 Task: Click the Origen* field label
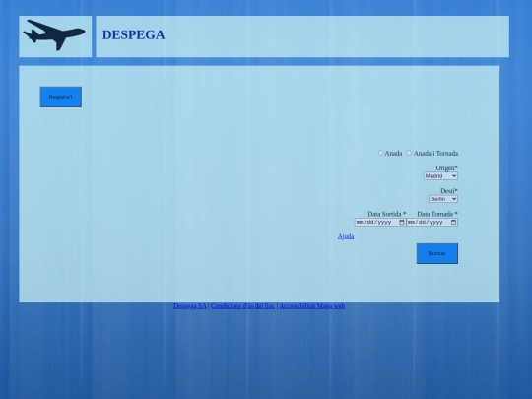(x=447, y=168)
